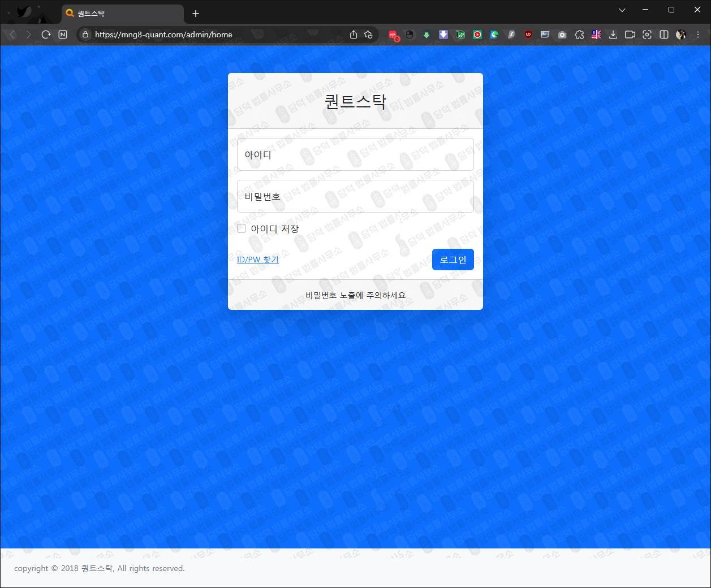
Task: Open the red extension with 0 badge
Action: point(393,35)
